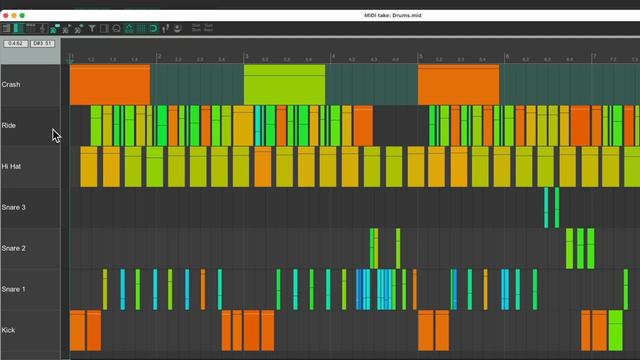Click measure 2 on the timeline ruler
The image size is (640, 360).
[159, 56]
